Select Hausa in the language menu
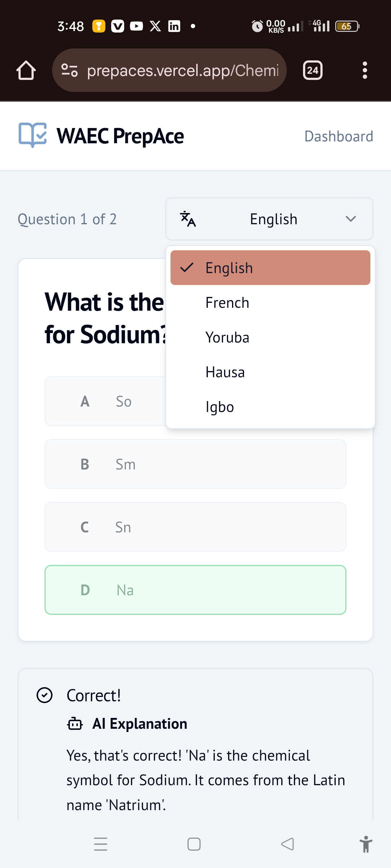The height and width of the screenshot is (868, 391). point(225,372)
